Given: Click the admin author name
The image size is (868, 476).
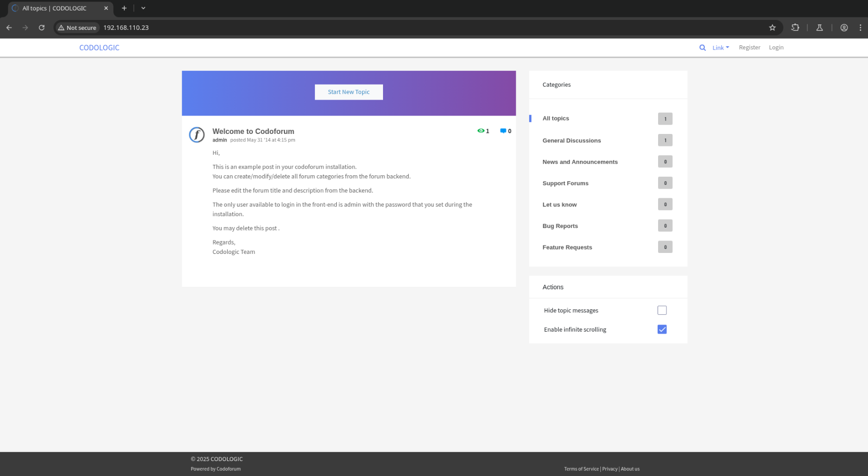Looking at the screenshot, I should pyautogui.click(x=219, y=140).
